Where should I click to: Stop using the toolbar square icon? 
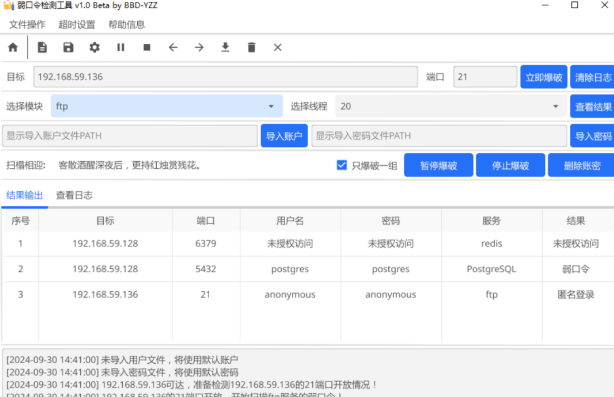click(147, 47)
